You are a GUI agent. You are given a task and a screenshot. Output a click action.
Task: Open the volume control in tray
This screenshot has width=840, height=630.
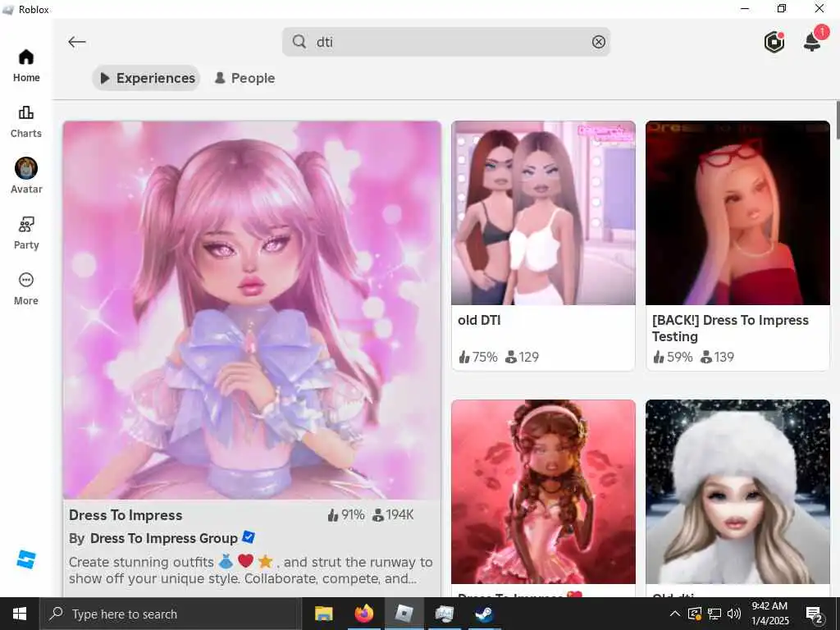734,614
